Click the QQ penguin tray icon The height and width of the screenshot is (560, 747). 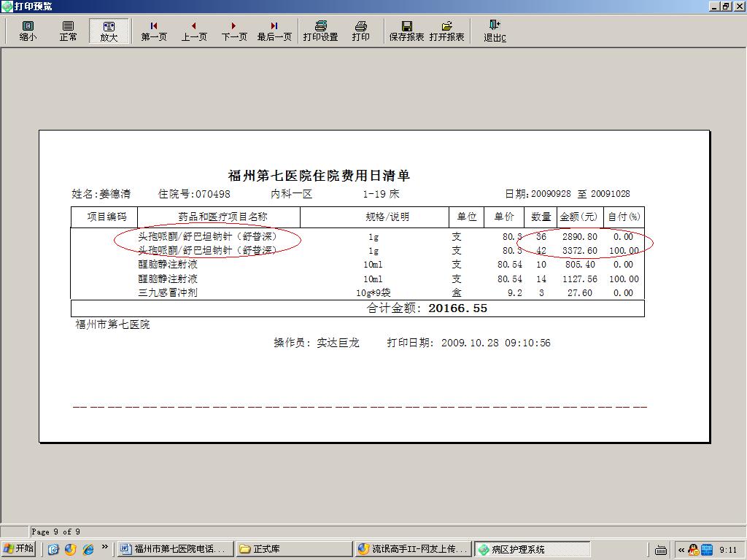click(694, 550)
